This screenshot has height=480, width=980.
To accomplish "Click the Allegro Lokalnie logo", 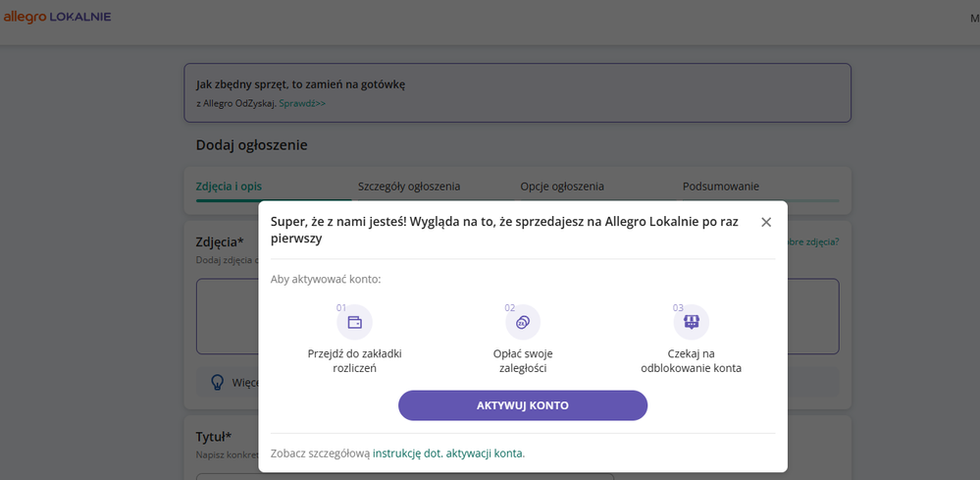I will (x=57, y=17).
